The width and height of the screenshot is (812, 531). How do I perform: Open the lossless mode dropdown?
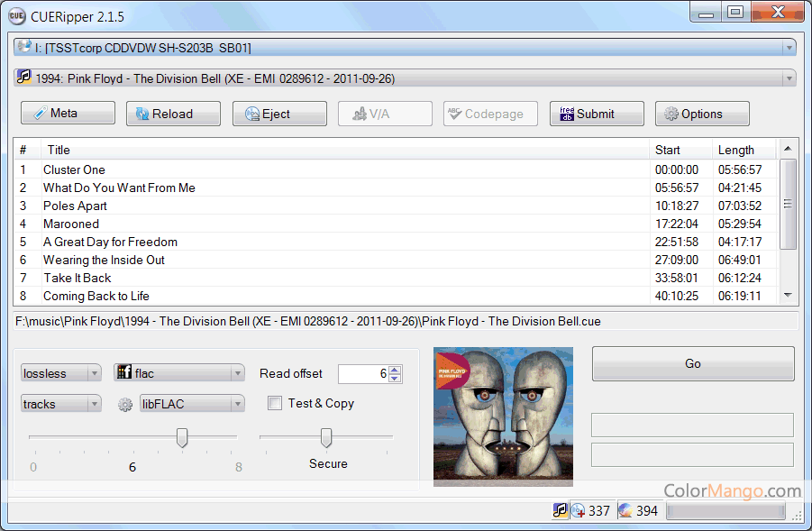tap(94, 373)
